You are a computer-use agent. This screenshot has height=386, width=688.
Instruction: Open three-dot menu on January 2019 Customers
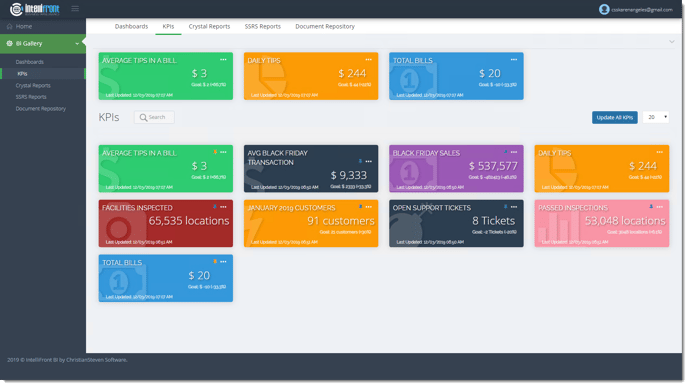[x=369, y=207]
